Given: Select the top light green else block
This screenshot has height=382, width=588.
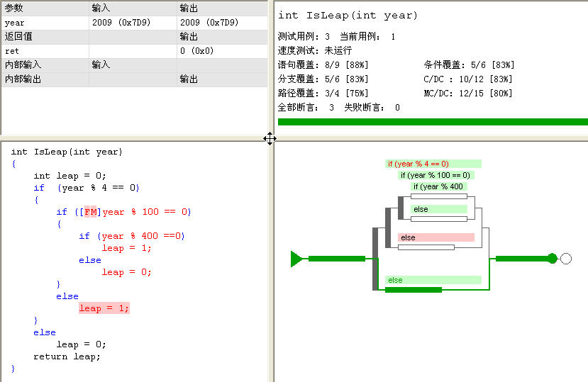Looking at the screenshot, I should (439, 209).
